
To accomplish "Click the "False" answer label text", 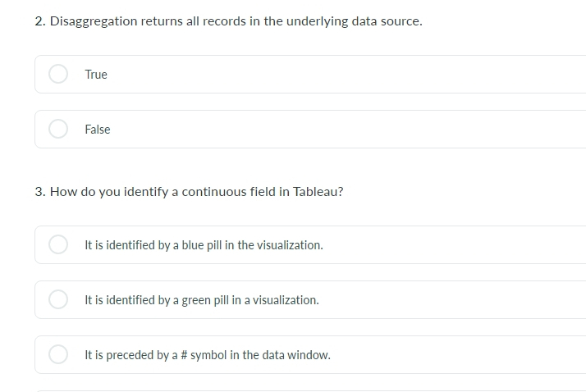I will (98, 130).
